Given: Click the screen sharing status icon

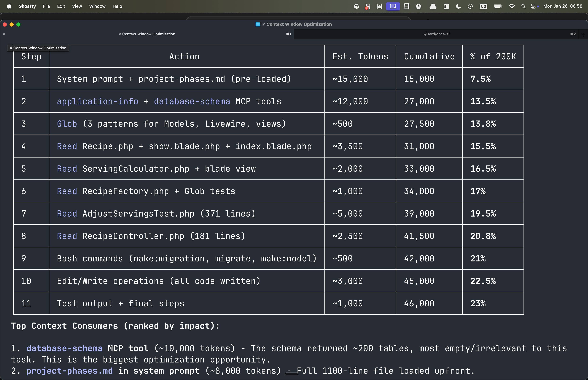Looking at the screenshot, I should point(393,6).
